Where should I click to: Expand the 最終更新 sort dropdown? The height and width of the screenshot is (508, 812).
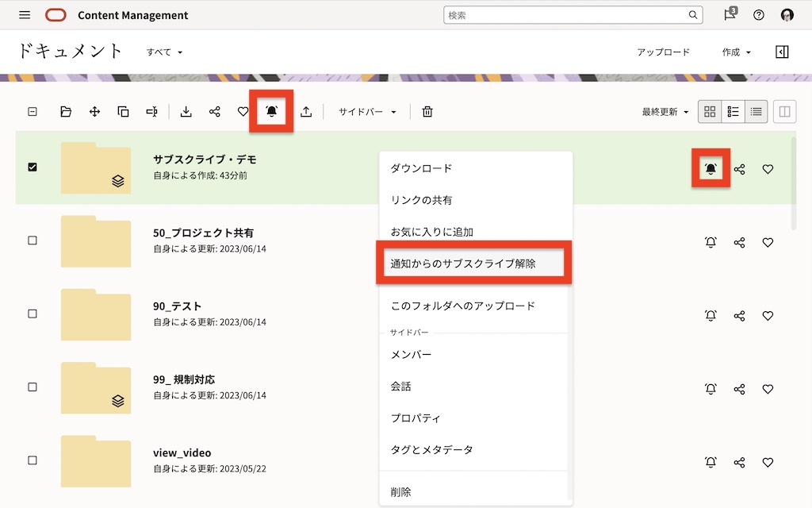point(665,112)
